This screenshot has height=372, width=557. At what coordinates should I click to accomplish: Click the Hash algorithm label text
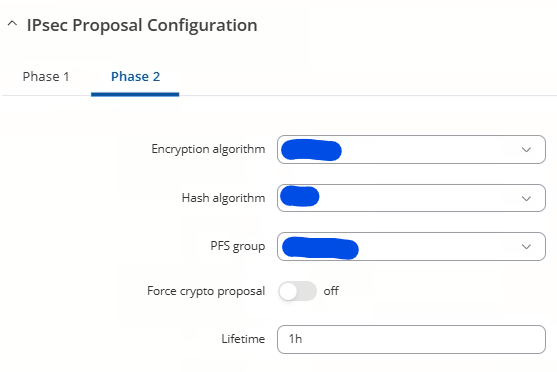(223, 198)
